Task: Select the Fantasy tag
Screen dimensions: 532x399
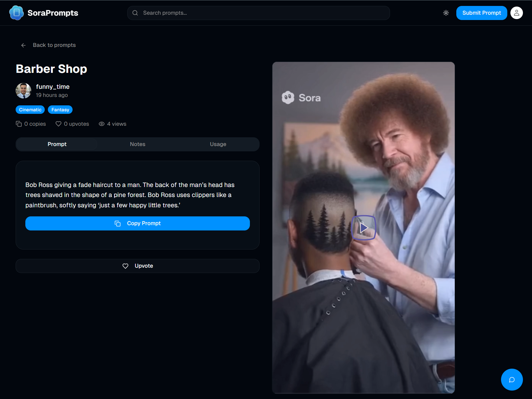Action: coord(60,110)
